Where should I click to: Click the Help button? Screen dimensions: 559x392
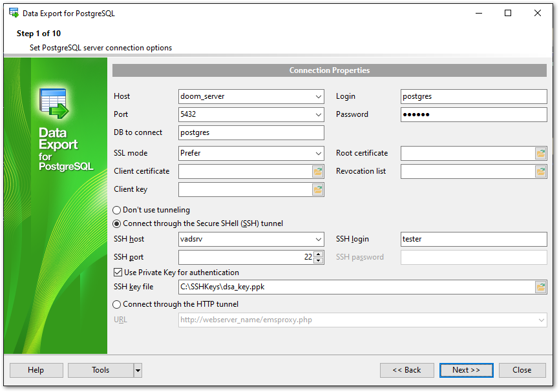[x=36, y=370]
